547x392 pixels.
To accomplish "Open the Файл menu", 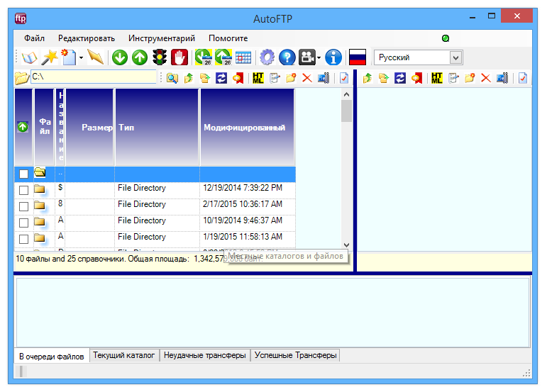I will (x=34, y=38).
